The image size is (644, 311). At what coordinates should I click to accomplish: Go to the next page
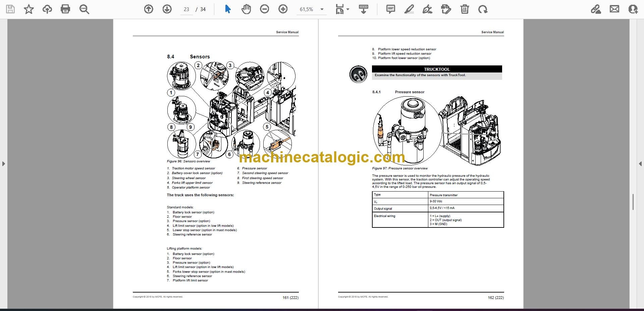(x=167, y=9)
